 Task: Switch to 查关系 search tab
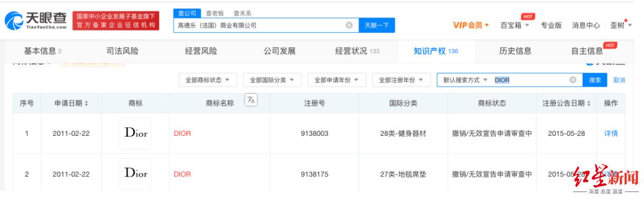click(242, 13)
